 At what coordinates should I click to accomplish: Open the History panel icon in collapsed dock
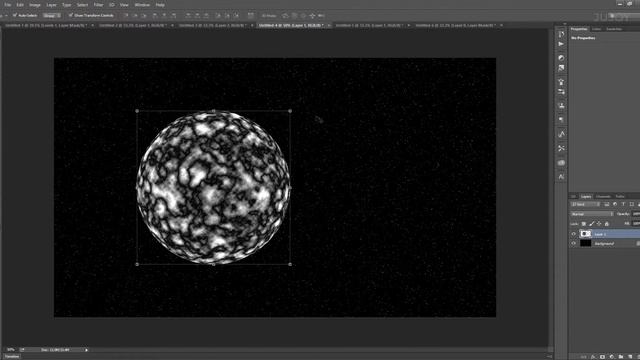561,34
